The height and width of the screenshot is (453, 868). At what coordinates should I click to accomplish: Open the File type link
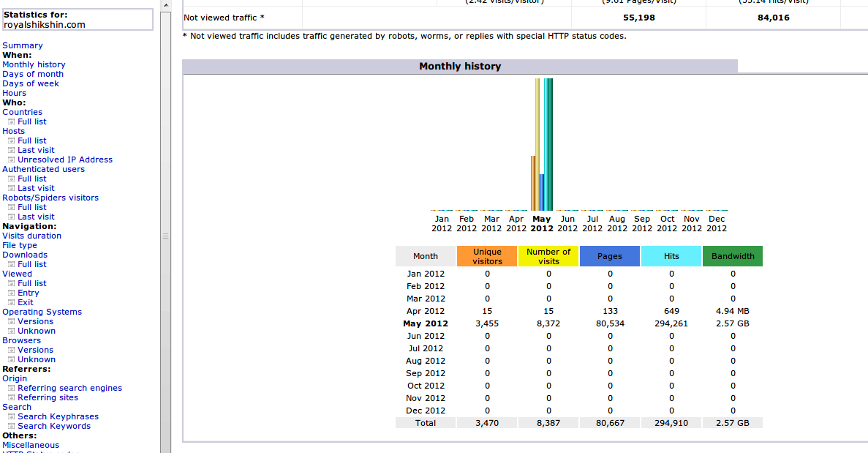(x=19, y=245)
